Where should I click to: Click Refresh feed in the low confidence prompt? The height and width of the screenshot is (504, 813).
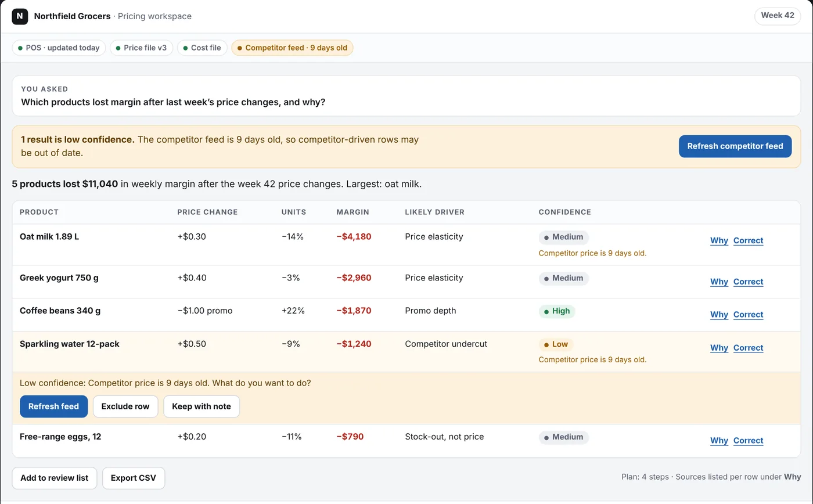[x=53, y=406]
